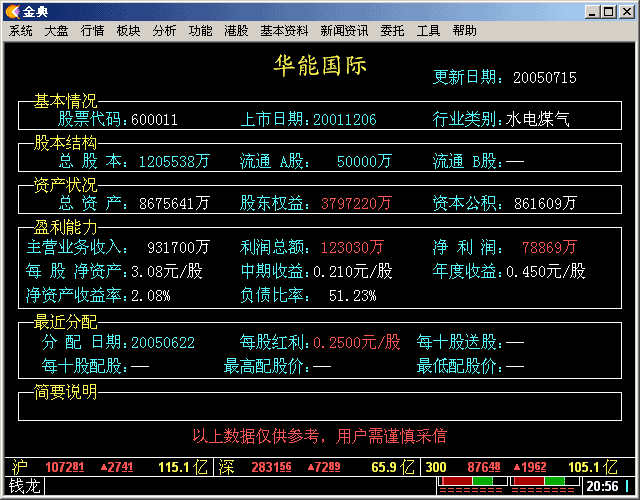The image size is (640, 500).
Task: Click distribution date 20050622
Action: pos(163,342)
